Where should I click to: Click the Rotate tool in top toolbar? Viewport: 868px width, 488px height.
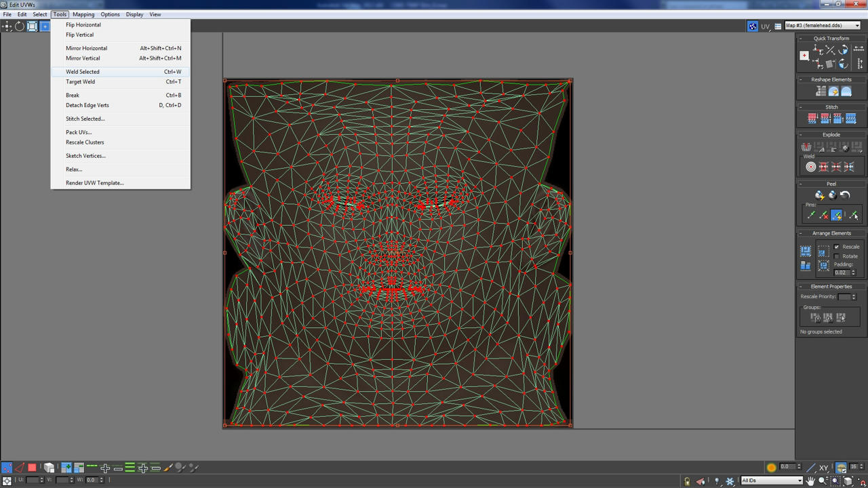pos(20,26)
